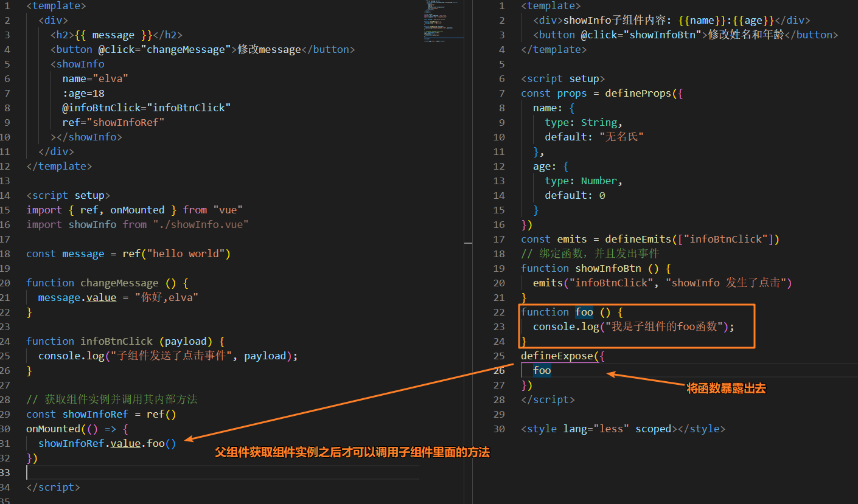Select import { ref, onMounted } from "vue" line
The image size is (858, 504).
(x=134, y=210)
